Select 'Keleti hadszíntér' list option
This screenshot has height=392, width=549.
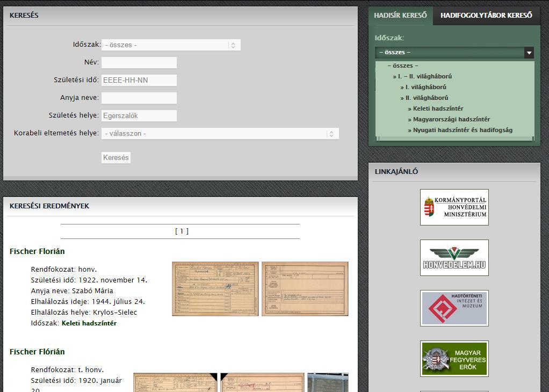click(x=436, y=108)
